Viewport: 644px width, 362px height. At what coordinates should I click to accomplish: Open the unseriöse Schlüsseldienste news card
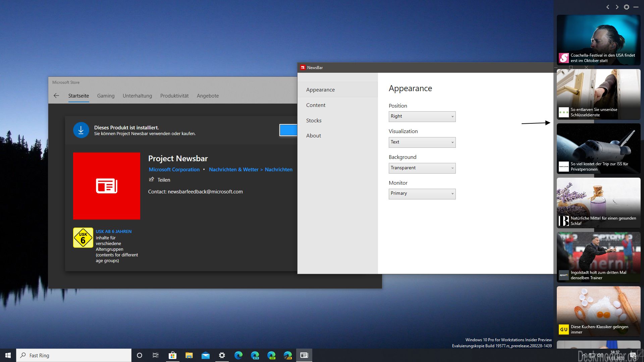coord(598,94)
